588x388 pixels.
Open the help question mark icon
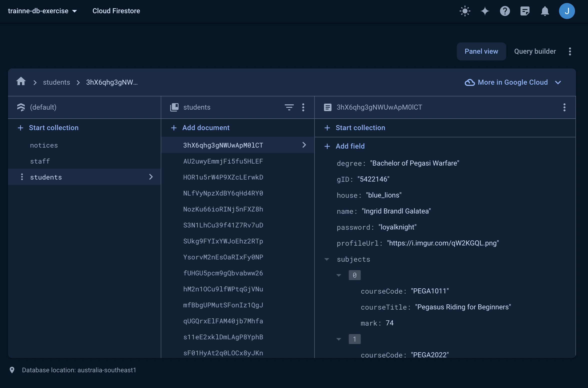tap(505, 11)
